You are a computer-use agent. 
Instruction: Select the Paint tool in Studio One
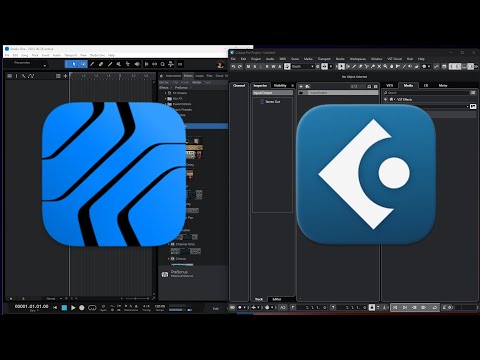(110, 64)
